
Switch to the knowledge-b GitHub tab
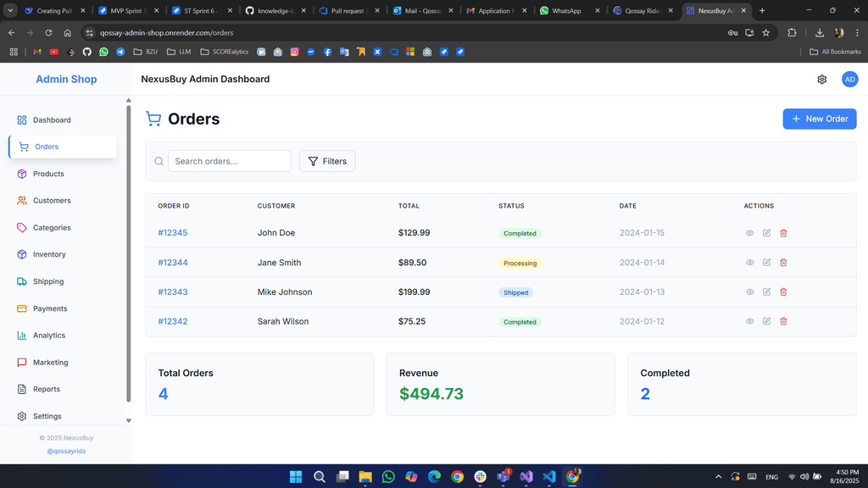pos(275,10)
